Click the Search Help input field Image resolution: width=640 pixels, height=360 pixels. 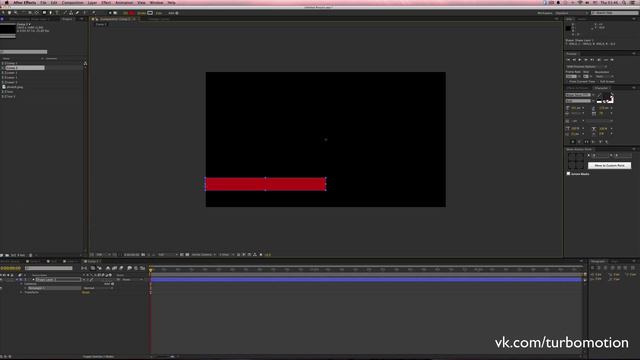(x=614, y=13)
